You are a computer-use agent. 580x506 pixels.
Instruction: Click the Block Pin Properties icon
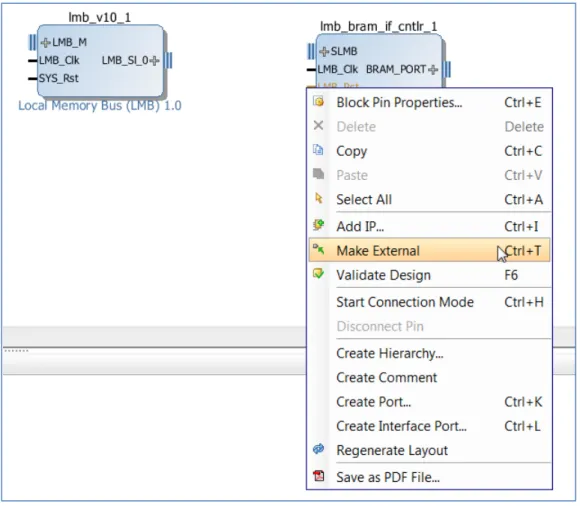(318, 101)
